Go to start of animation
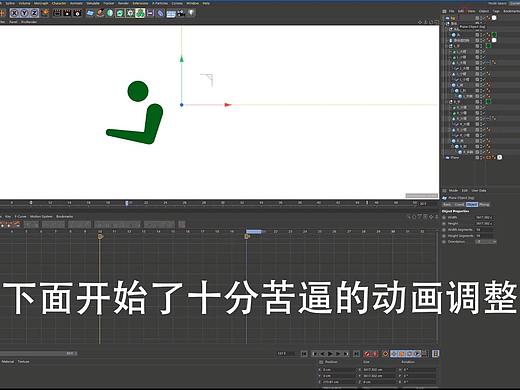Viewport: 520px width, 390px height. (304, 354)
